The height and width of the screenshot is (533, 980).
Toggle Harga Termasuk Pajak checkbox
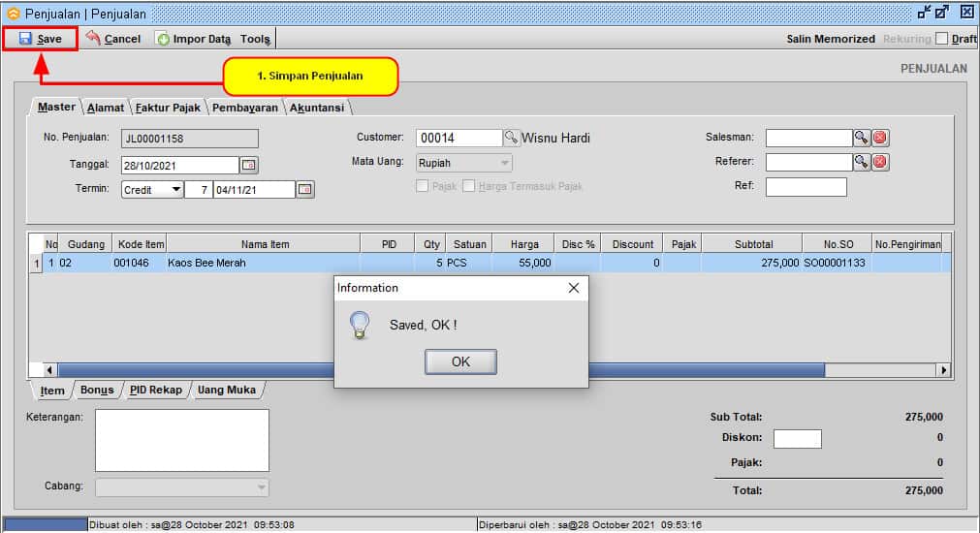tap(469, 186)
